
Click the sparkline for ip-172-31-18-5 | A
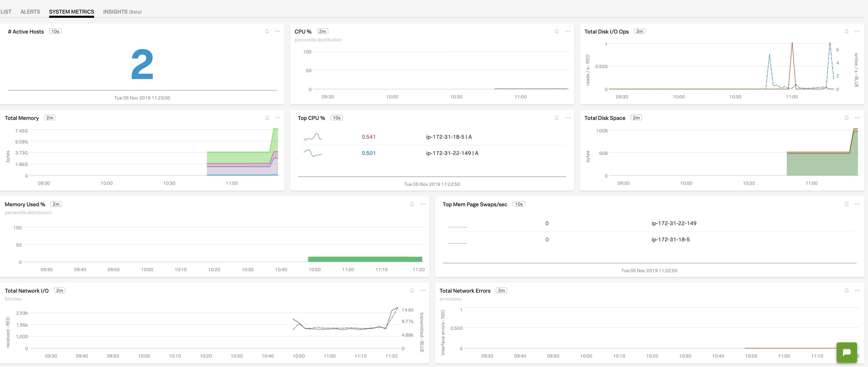(x=313, y=137)
